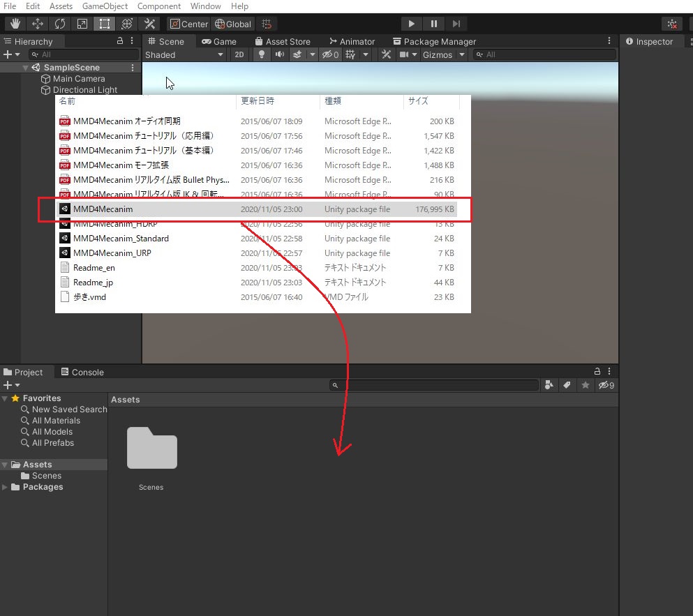Open the Inspector tab
The image size is (693, 616).
649,42
